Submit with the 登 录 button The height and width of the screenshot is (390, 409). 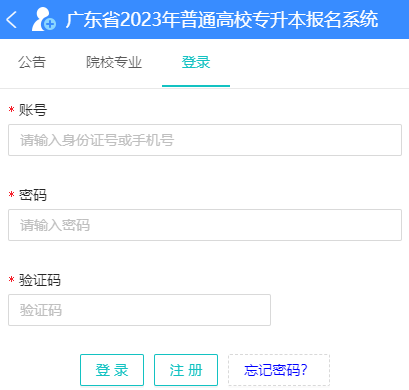click(112, 370)
